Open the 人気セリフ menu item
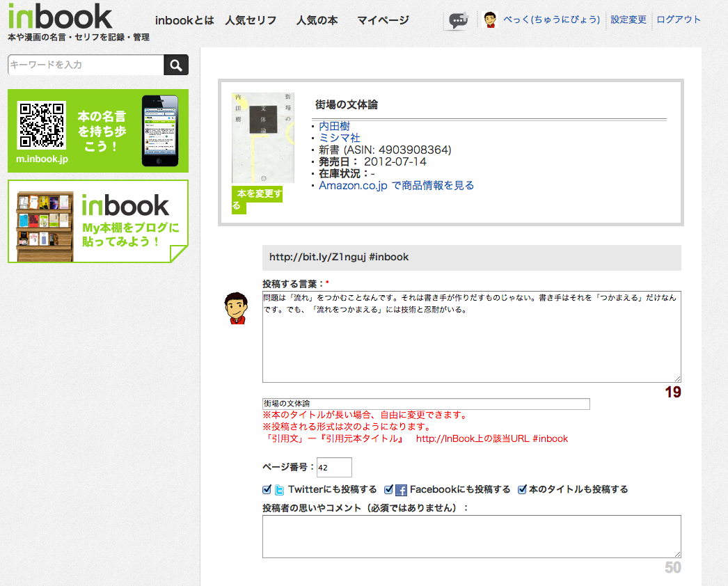 251,20
